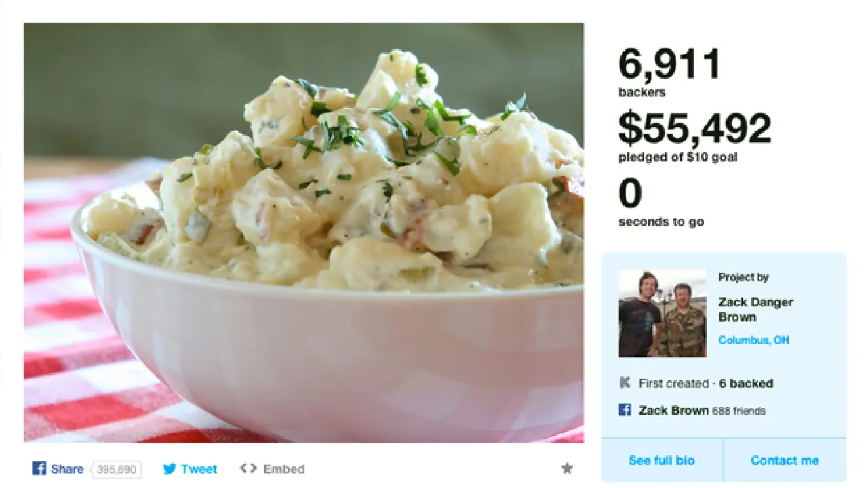This screenshot has width=868, height=488.
Task: Click Facebook icon next to Zack Brown
Action: [x=625, y=410]
